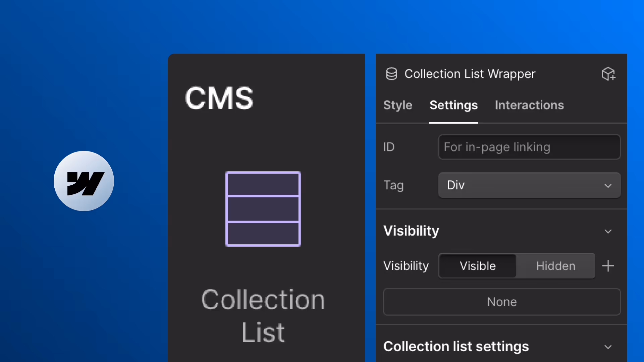644x362 pixels.
Task: Click the Collection List Wrapper title
Action: [470, 74]
